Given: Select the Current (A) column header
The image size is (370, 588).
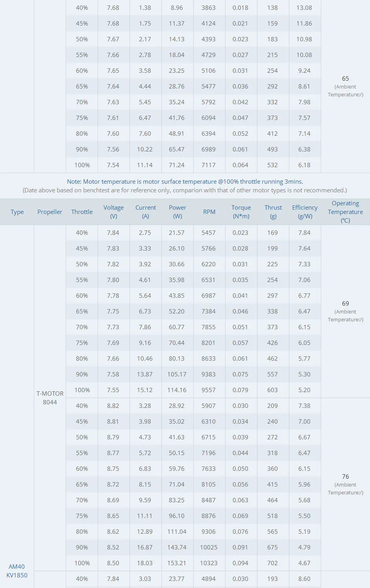Looking at the screenshot, I should tap(146, 212).
